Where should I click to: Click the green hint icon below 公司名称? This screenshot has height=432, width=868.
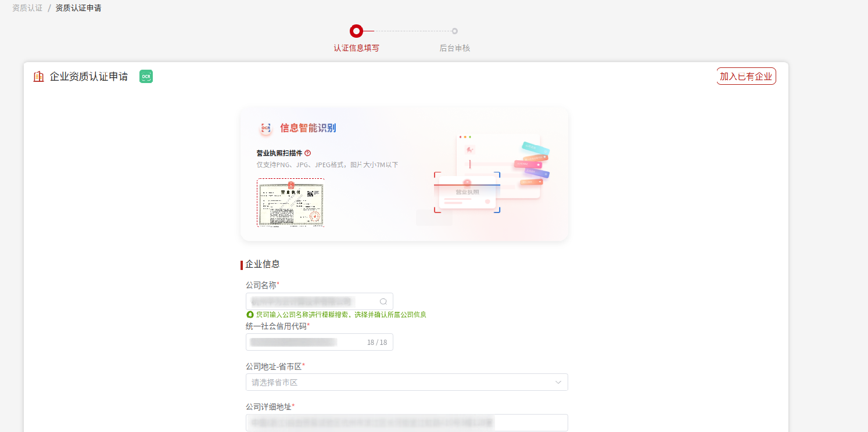[250, 315]
